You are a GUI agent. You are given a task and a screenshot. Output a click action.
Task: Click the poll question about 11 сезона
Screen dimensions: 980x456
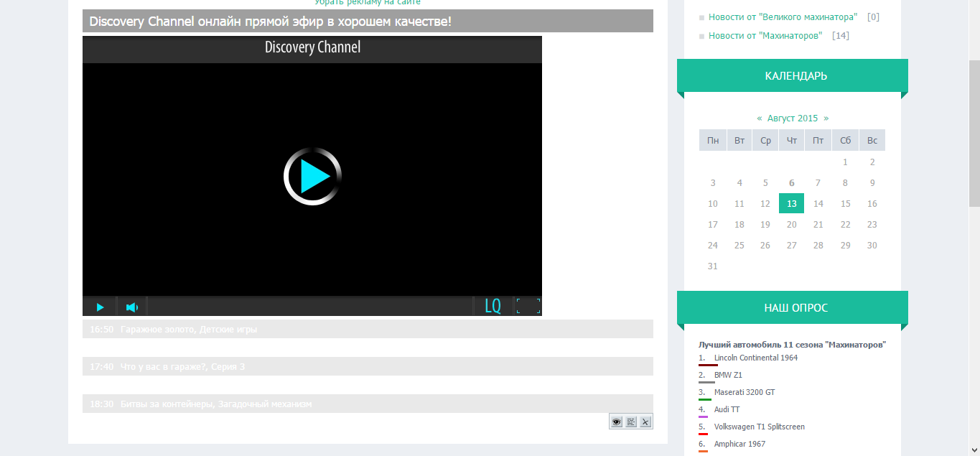coord(792,345)
